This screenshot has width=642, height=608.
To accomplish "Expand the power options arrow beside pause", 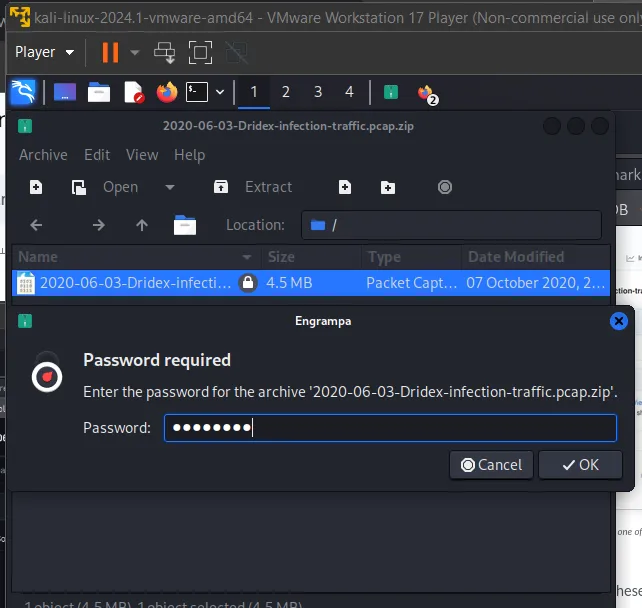I will [134, 52].
